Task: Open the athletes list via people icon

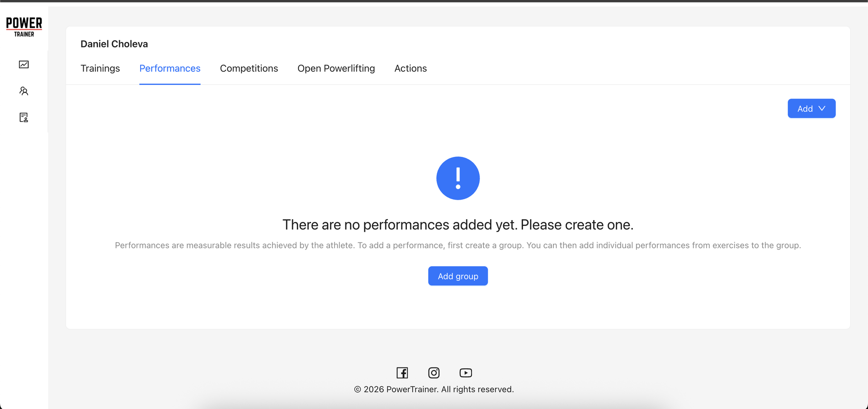Action: pos(24,91)
